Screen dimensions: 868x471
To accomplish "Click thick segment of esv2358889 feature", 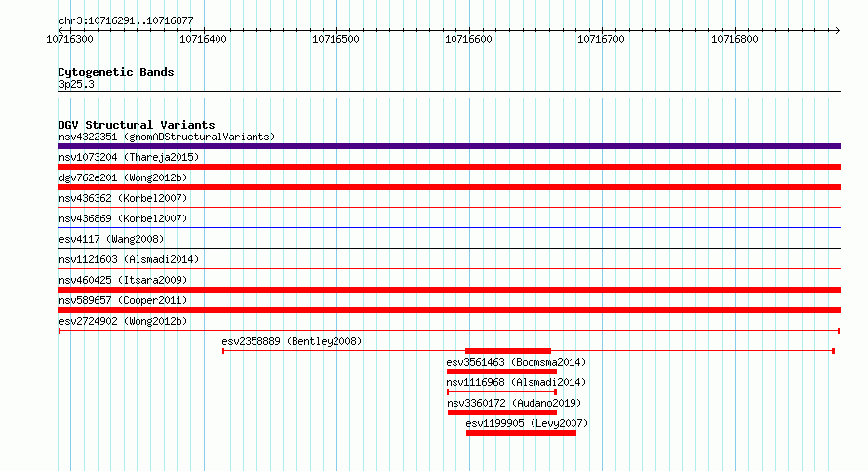I will tap(508, 351).
